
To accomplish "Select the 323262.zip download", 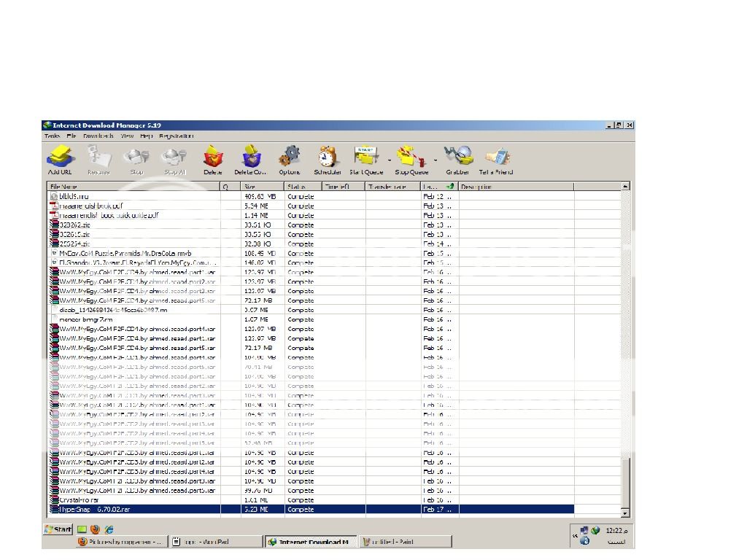I will [75, 225].
